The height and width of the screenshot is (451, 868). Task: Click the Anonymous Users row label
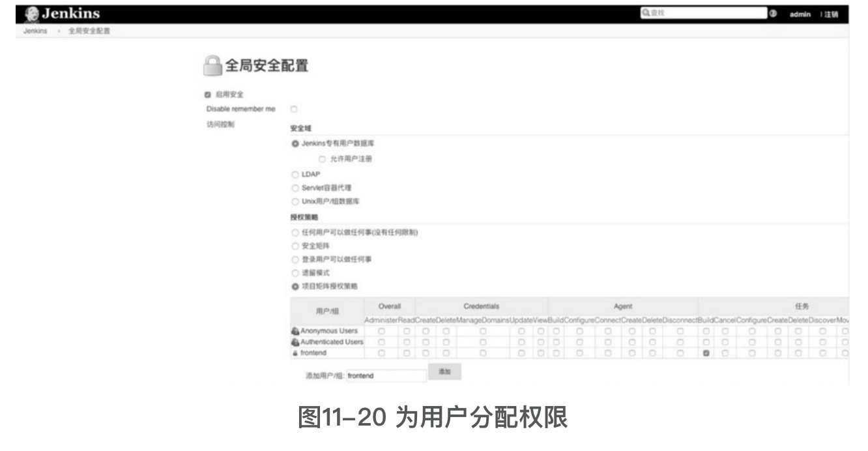click(x=328, y=331)
